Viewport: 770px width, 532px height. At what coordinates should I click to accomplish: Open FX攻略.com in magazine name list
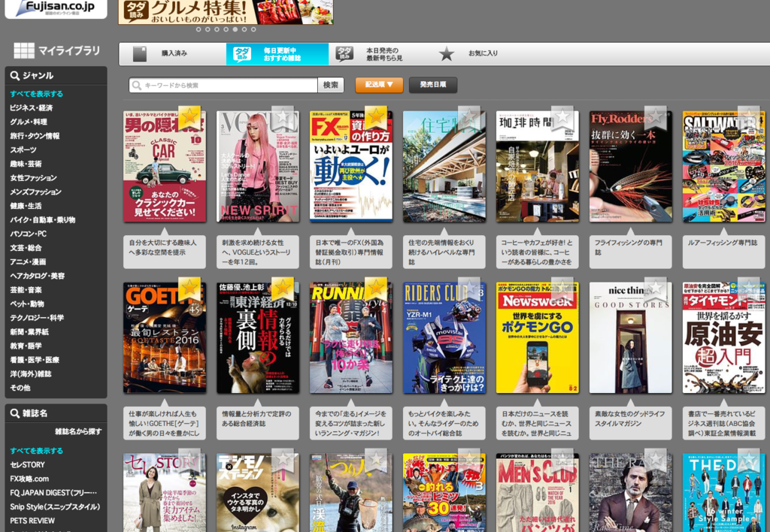click(x=29, y=479)
